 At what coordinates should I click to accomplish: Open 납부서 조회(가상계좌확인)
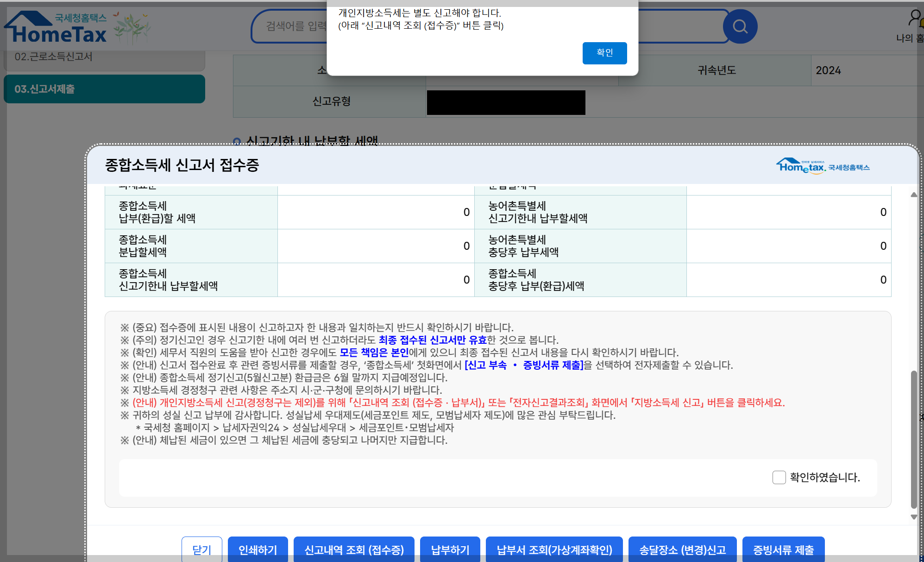click(x=554, y=549)
